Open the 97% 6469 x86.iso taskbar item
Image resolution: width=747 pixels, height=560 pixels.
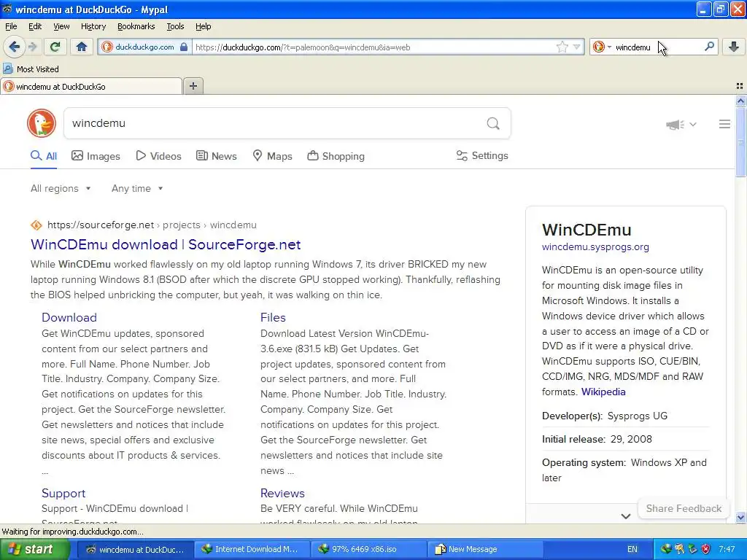tap(368, 549)
